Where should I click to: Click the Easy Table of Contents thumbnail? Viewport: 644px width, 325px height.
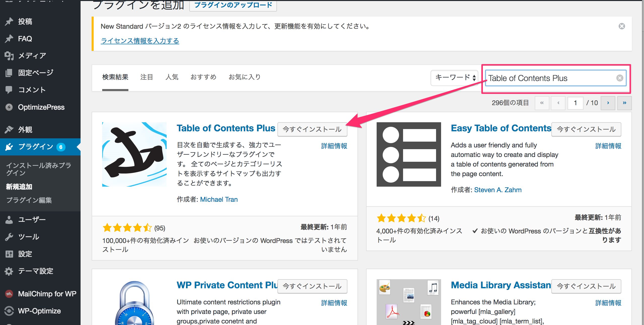click(x=409, y=154)
